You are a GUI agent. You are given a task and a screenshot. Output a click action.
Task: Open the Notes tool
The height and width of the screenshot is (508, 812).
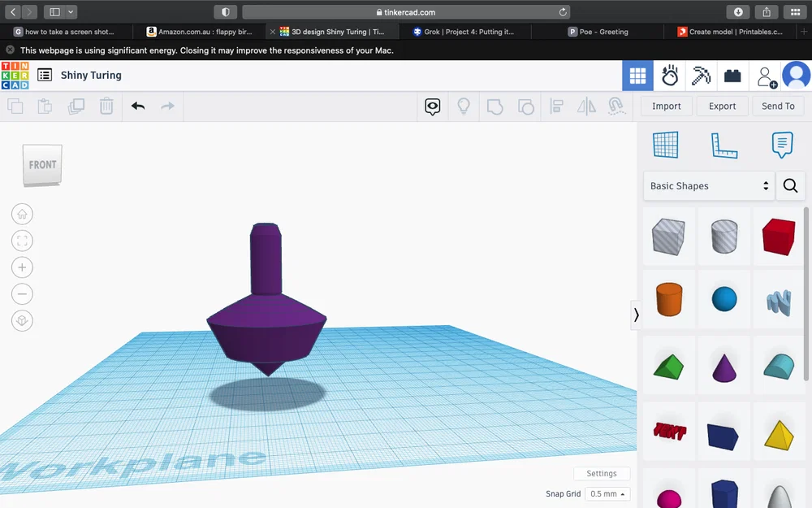point(782,145)
